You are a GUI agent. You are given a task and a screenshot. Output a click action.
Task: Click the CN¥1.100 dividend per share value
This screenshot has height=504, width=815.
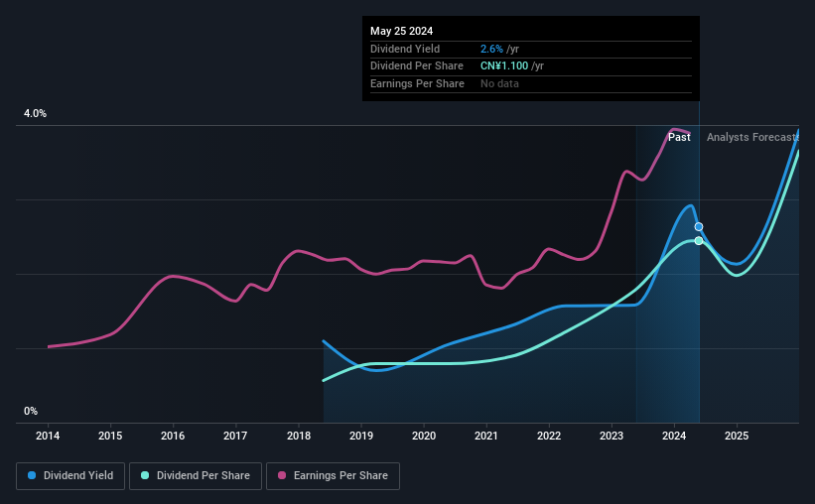pos(504,66)
